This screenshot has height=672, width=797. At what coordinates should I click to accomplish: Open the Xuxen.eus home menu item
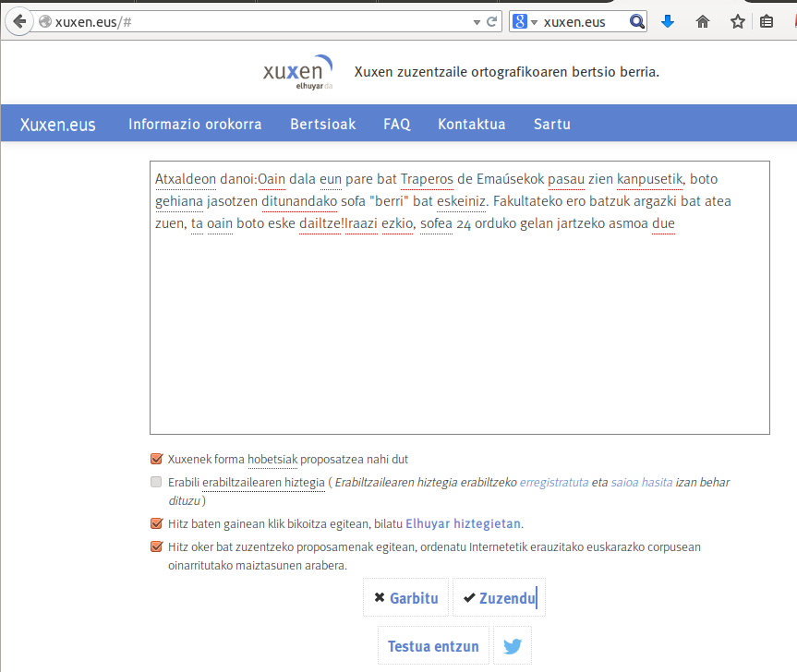pos(58,125)
